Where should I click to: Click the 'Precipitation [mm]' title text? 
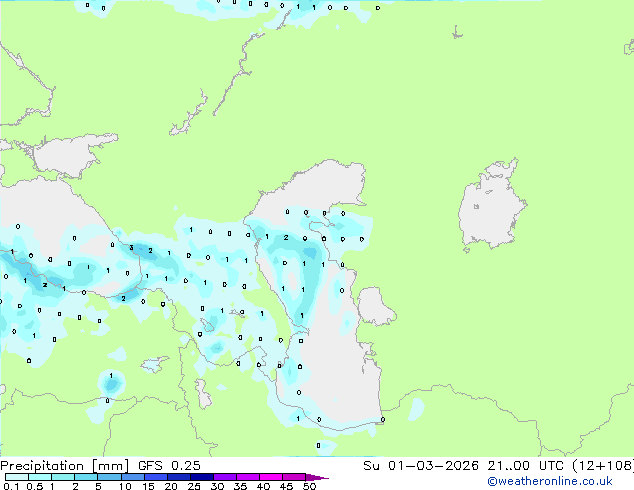click(64, 466)
